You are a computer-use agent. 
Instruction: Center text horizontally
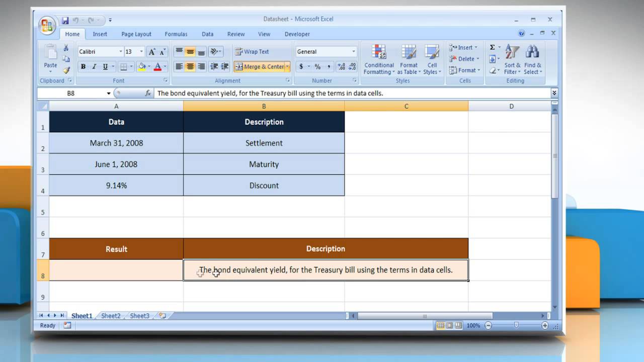(190, 66)
